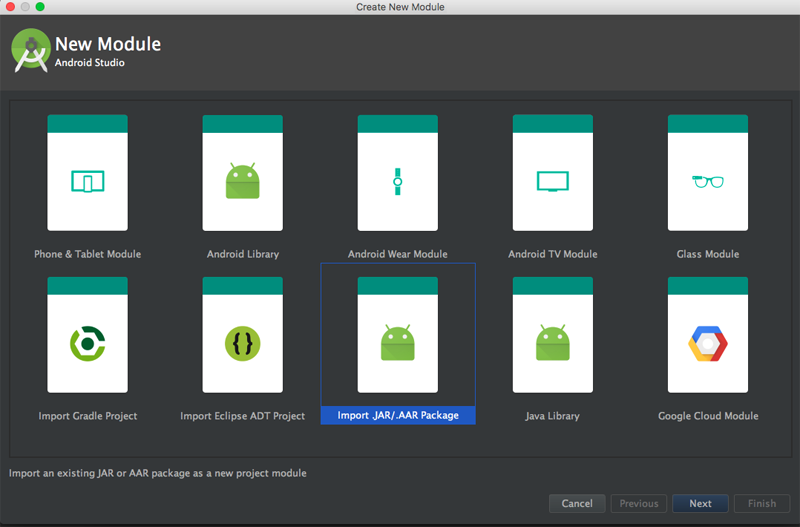Pick the Android Wear Module watch icon

click(x=397, y=182)
